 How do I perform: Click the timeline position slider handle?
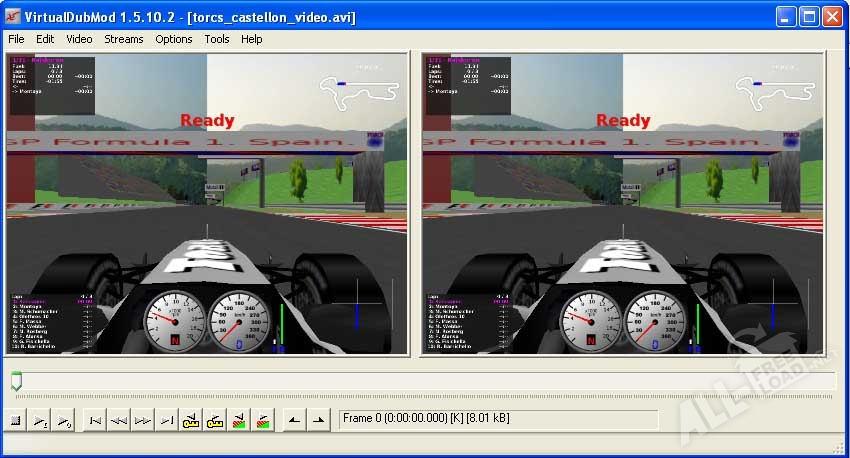click(x=16, y=381)
